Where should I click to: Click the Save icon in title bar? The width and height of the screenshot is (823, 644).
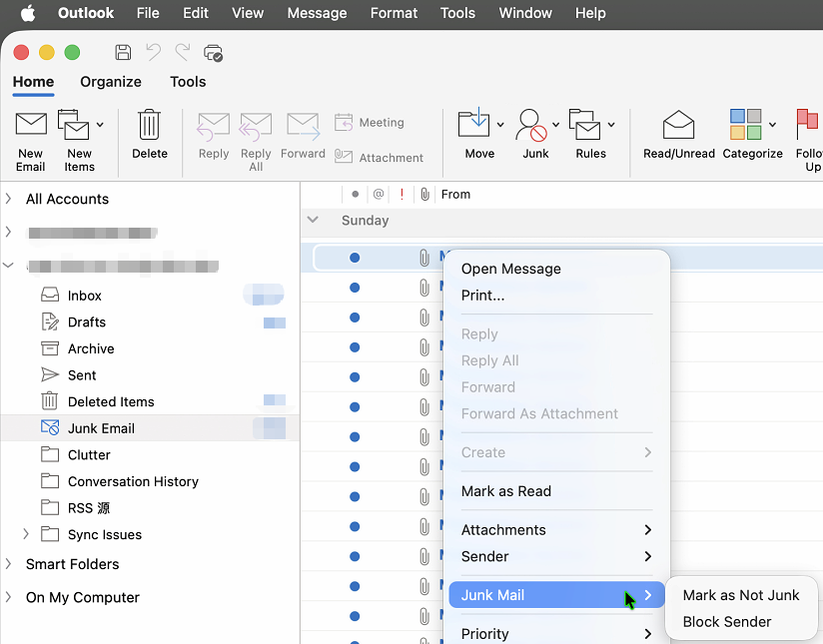(123, 52)
